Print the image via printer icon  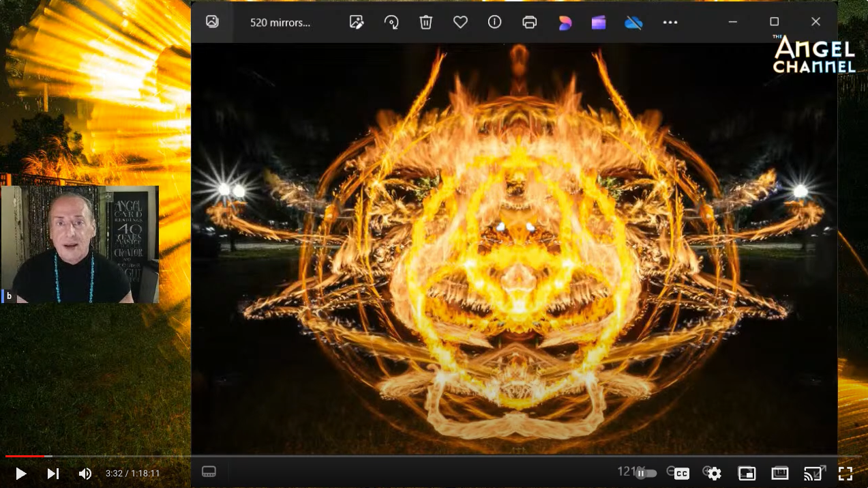530,23
